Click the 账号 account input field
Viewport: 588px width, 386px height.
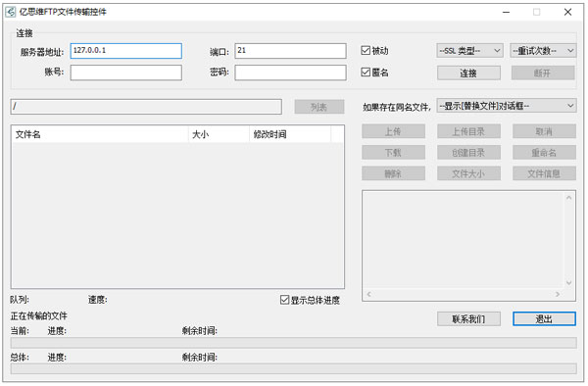point(126,72)
